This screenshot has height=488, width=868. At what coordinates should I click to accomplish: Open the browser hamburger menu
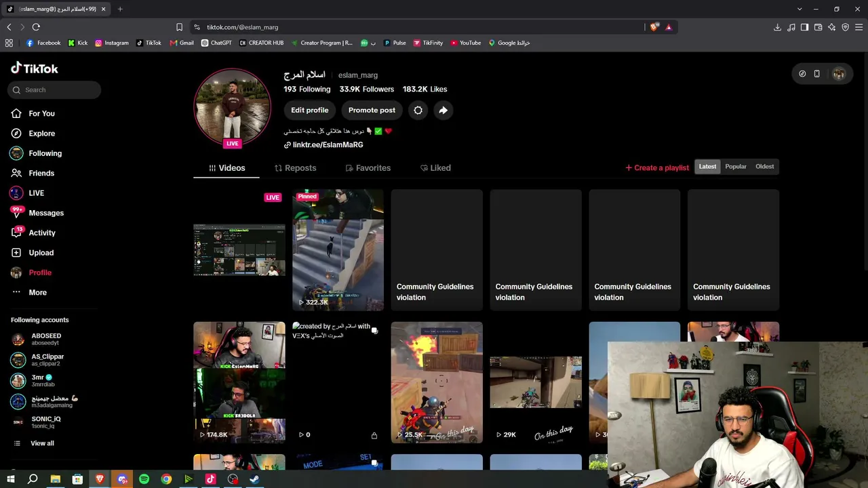click(859, 27)
